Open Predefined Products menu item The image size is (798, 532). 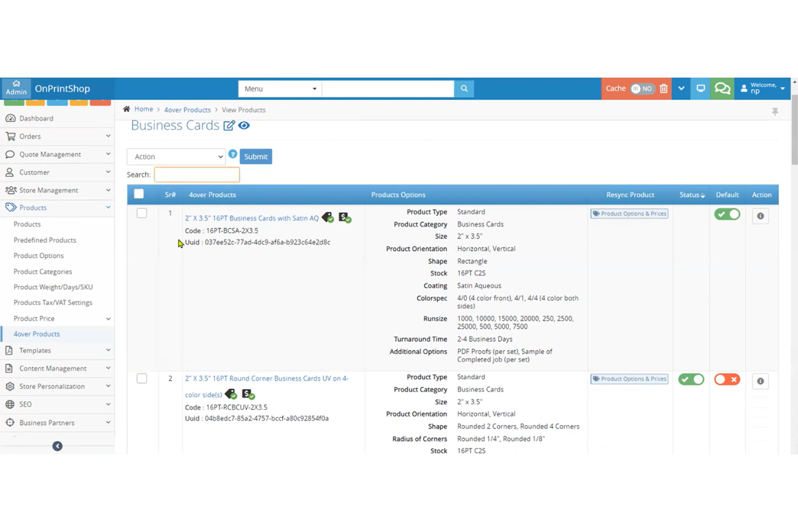pos(45,240)
